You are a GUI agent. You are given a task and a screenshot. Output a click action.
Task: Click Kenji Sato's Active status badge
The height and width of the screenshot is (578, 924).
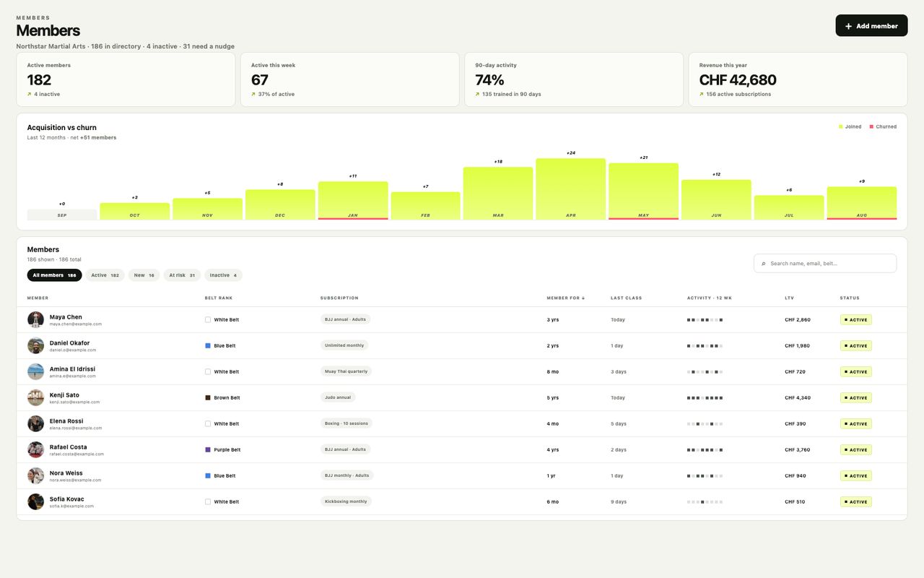point(856,397)
